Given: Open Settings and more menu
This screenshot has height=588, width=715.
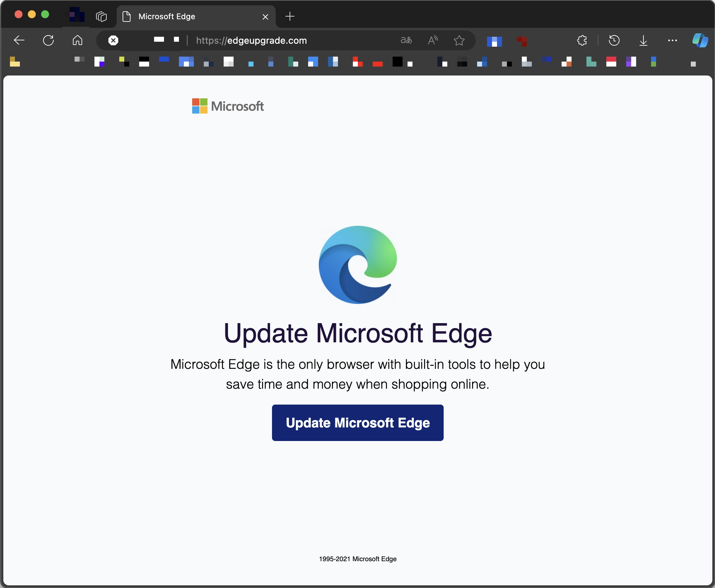Looking at the screenshot, I should [x=672, y=40].
